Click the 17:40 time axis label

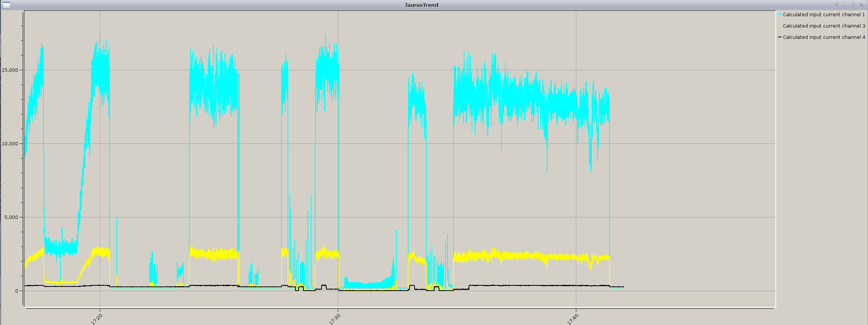[573, 319]
